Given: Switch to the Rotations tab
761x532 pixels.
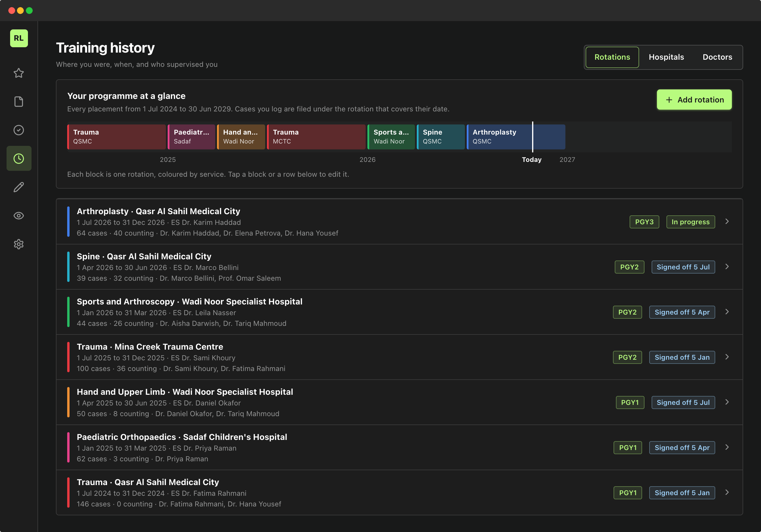Looking at the screenshot, I should point(612,57).
